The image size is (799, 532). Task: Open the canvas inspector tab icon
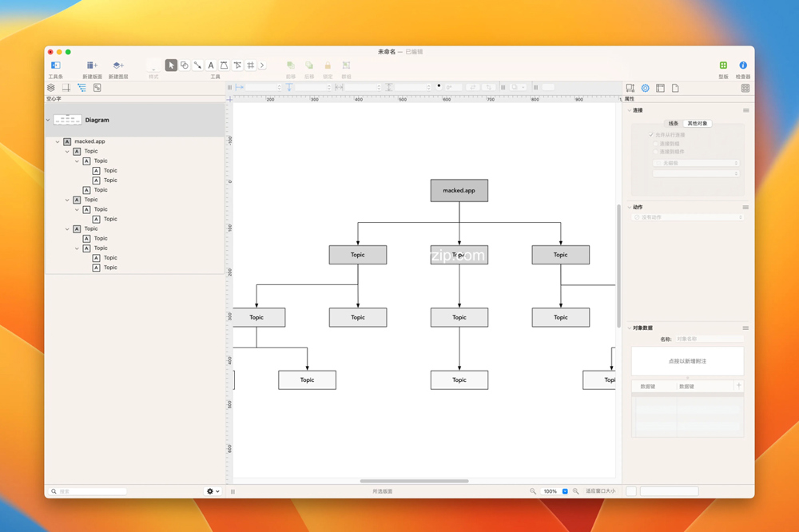661,88
